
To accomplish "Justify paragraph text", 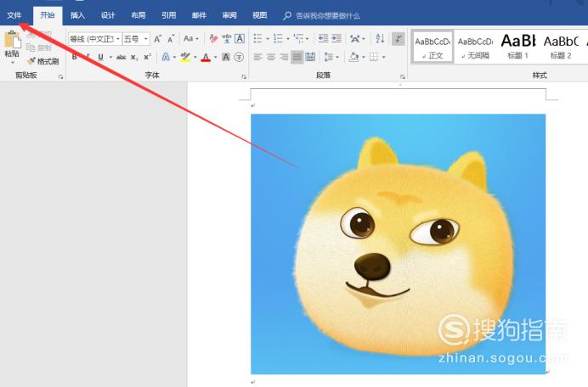I will pos(297,57).
